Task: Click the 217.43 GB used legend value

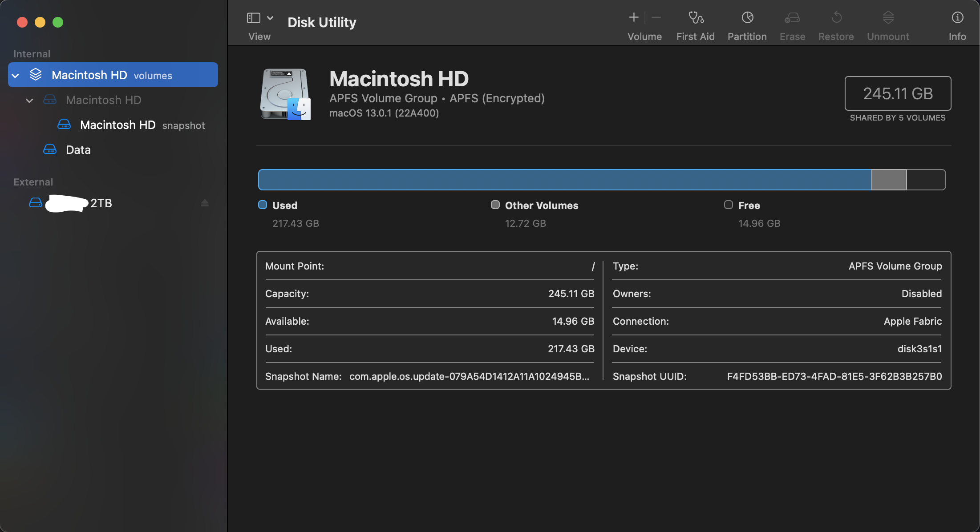Action: [296, 223]
